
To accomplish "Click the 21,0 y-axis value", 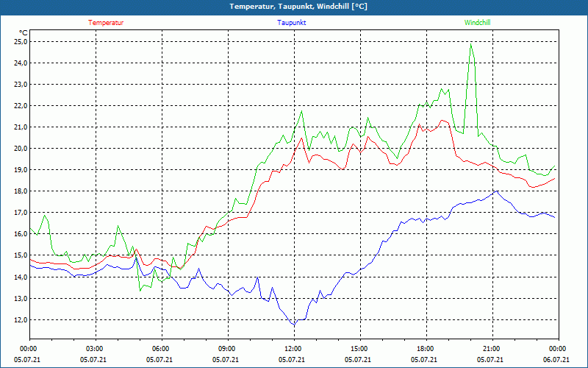I will click(x=21, y=127).
